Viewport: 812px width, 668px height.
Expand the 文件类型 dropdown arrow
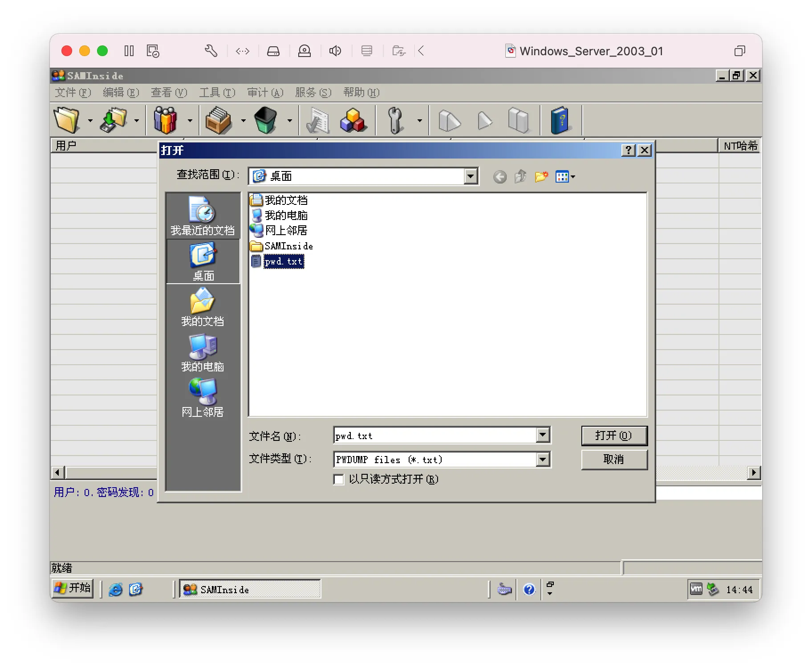click(x=543, y=459)
